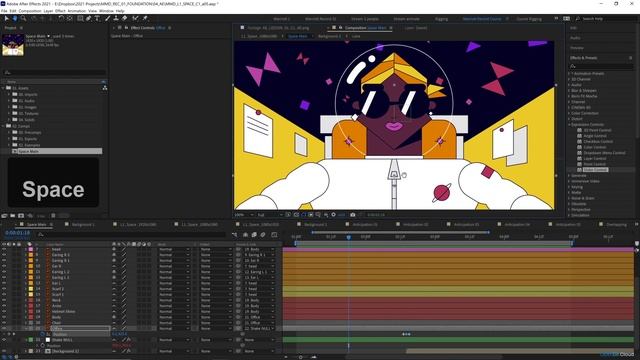Select the Brush tool
The image size is (640, 360).
108,18
